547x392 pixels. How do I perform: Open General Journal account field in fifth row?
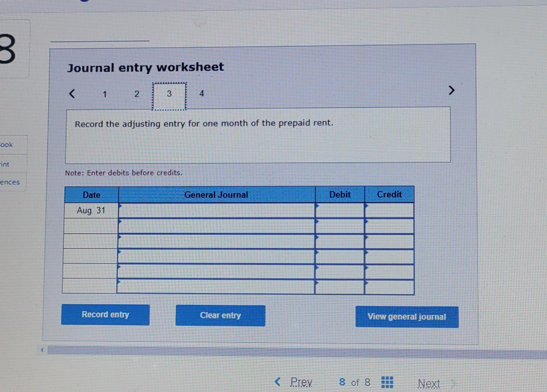point(216,271)
